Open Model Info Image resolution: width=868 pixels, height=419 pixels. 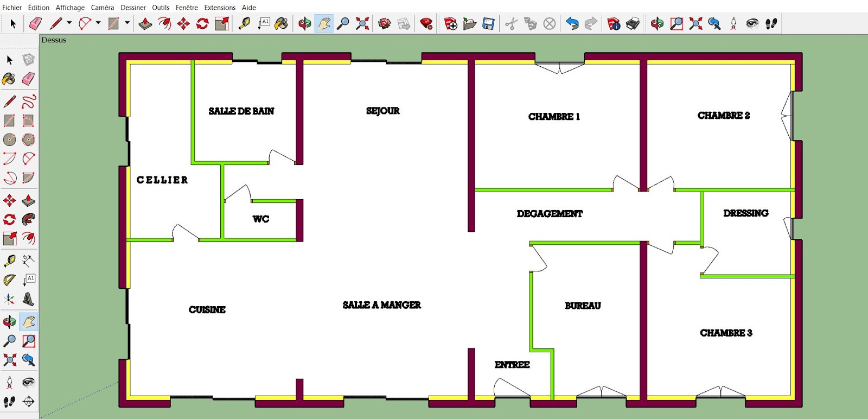point(614,23)
